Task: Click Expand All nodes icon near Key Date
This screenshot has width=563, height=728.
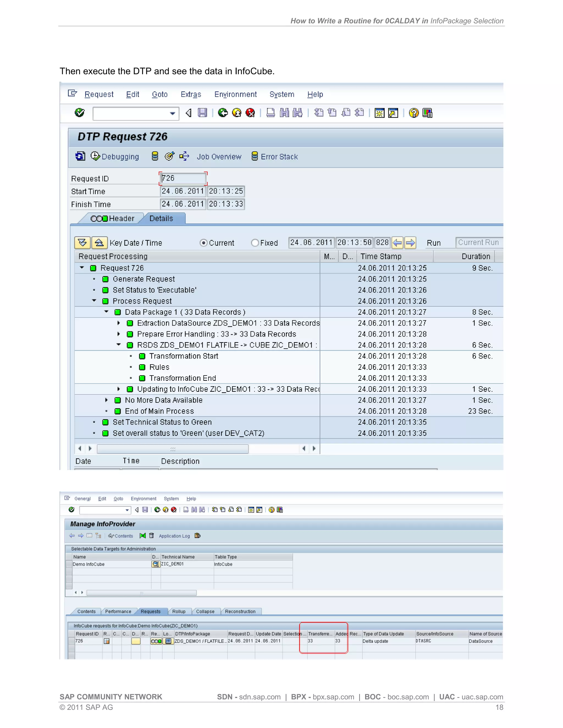Action: [x=82, y=243]
